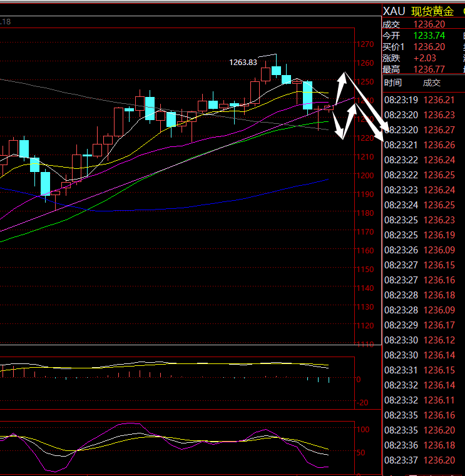Click the XAU symbol code in header
Viewport: 465px width, 476px height.
tap(394, 11)
